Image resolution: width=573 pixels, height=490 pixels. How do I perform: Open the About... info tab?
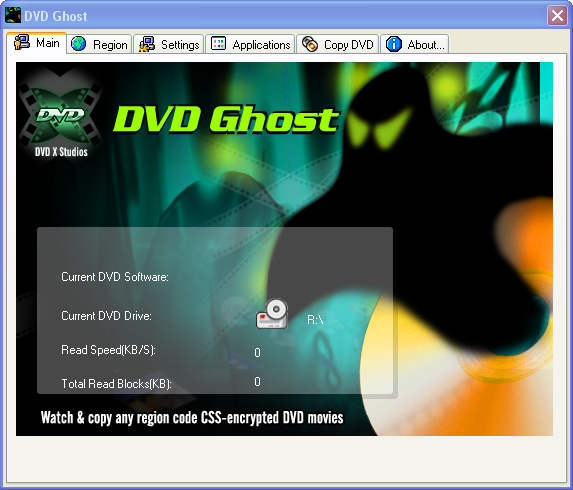tap(415, 45)
